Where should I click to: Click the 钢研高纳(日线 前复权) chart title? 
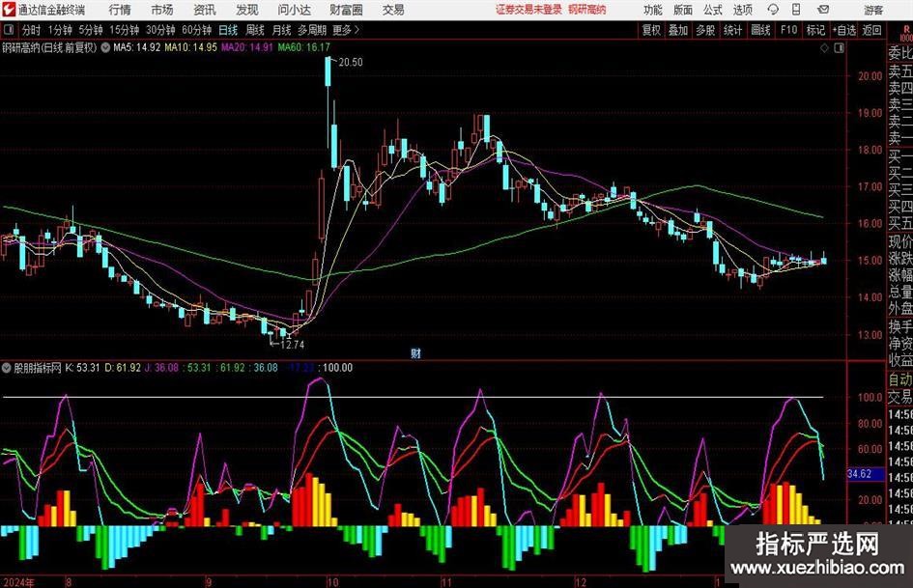[x=49, y=47]
